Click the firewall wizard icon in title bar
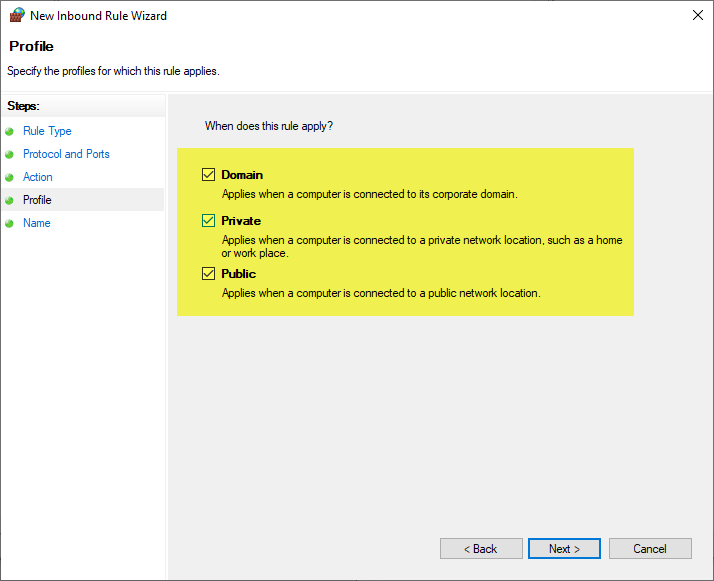 (16, 16)
